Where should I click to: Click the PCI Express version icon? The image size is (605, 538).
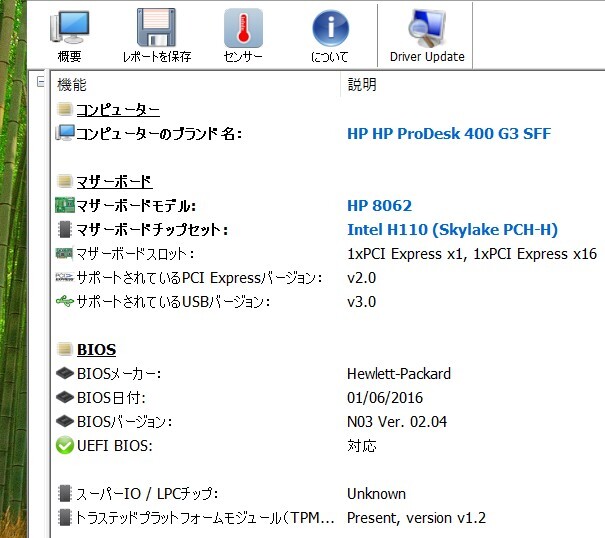click(64, 277)
